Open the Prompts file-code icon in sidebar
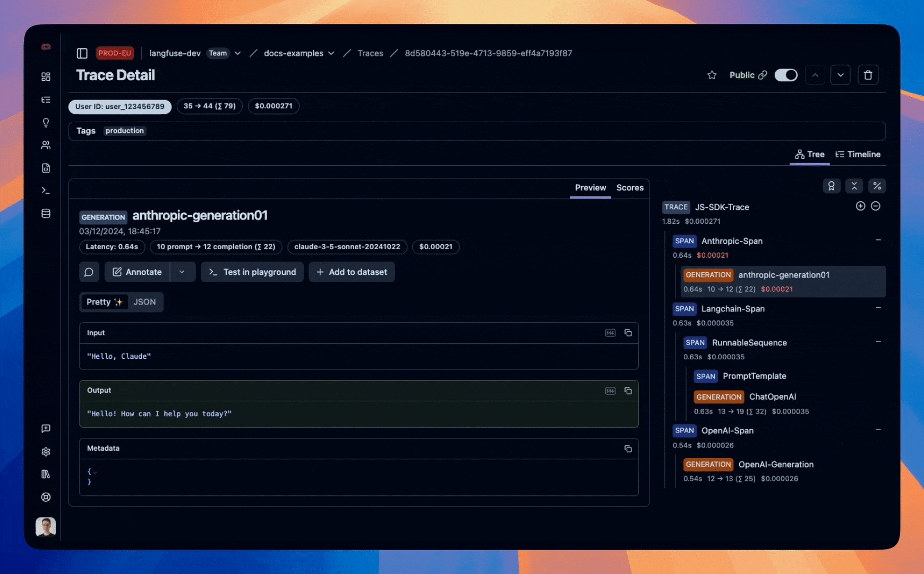 (46, 168)
